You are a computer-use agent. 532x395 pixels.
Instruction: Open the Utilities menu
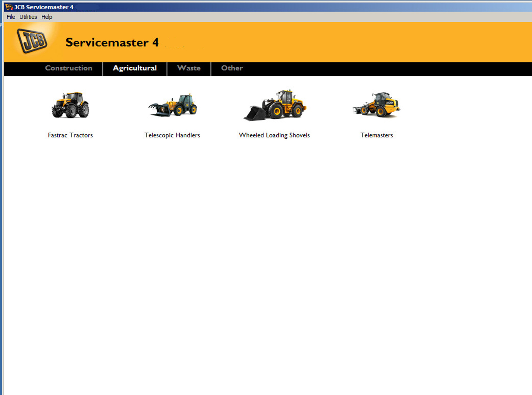tap(28, 17)
